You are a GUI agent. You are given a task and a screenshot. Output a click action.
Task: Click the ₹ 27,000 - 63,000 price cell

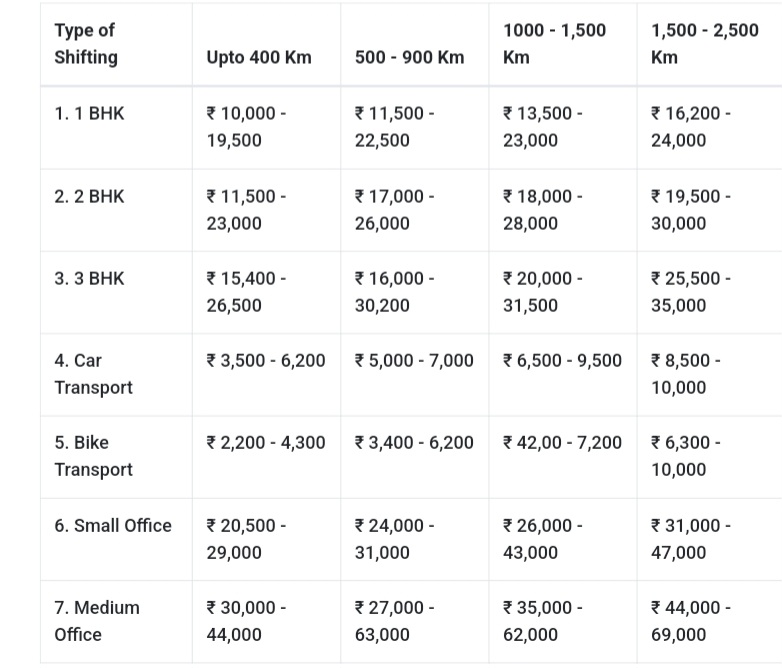(x=394, y=621)
